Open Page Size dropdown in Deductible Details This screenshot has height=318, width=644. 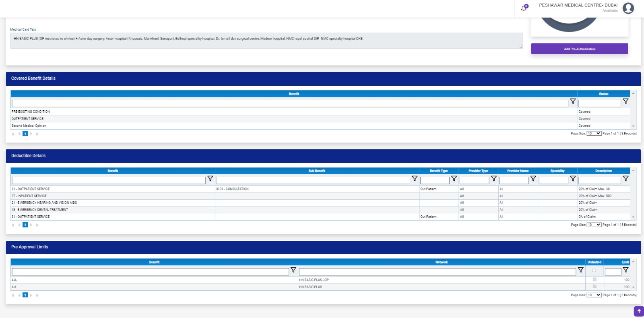594,225
